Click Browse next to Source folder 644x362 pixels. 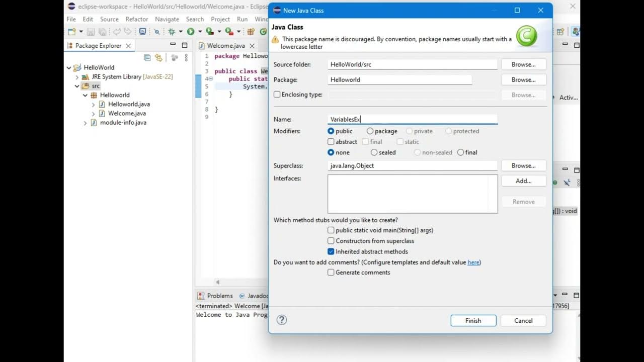(524, 64)
